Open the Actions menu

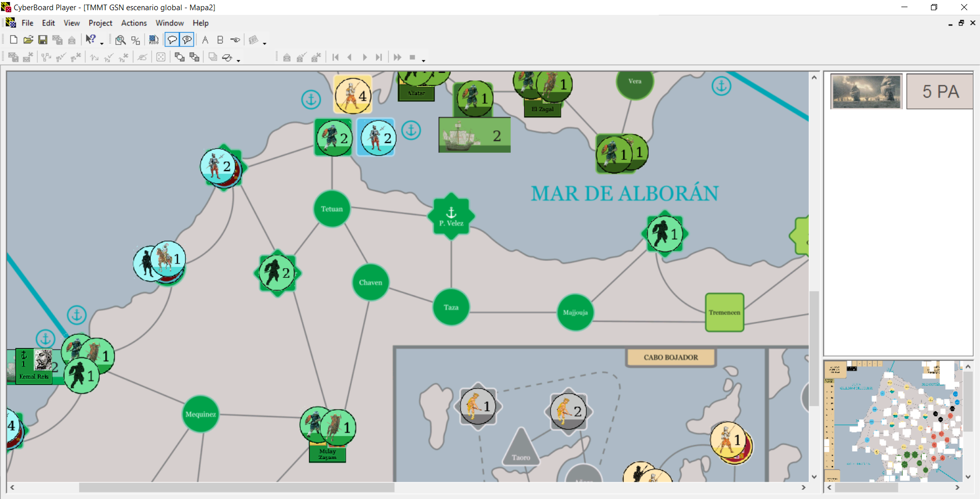click(134, 23)
